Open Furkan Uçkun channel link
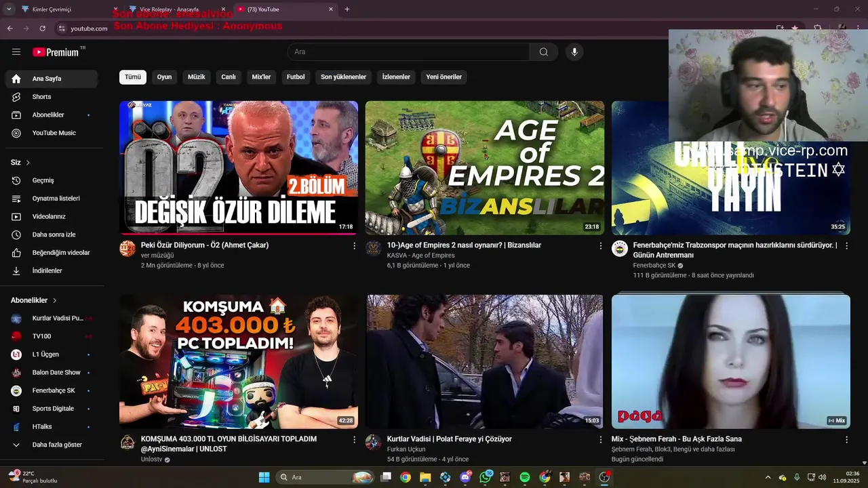Image resolution: width=868 pixels, height=488 pixels. point(406,449)
